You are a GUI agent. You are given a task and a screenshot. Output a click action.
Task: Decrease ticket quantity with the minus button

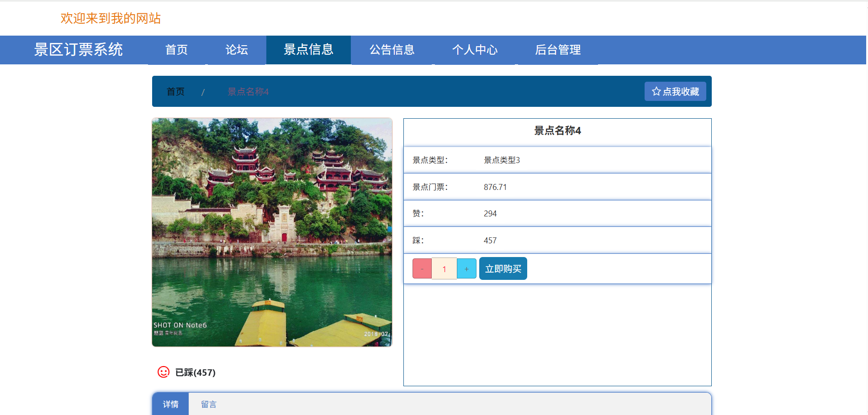pos(422,269)
